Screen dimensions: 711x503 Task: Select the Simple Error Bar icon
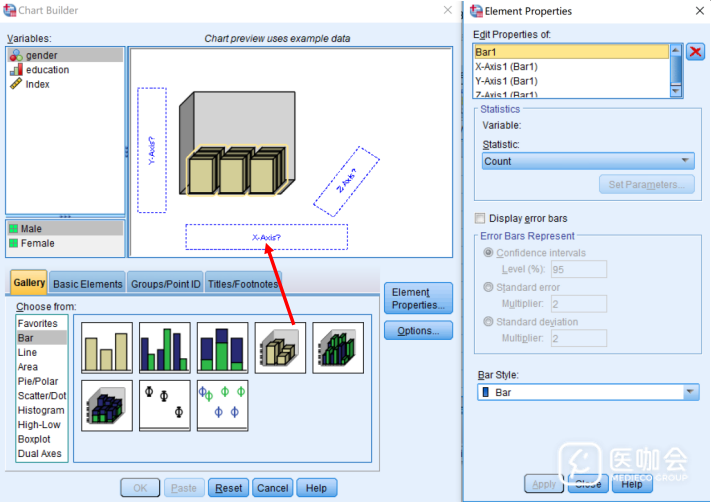pos(165,404)
